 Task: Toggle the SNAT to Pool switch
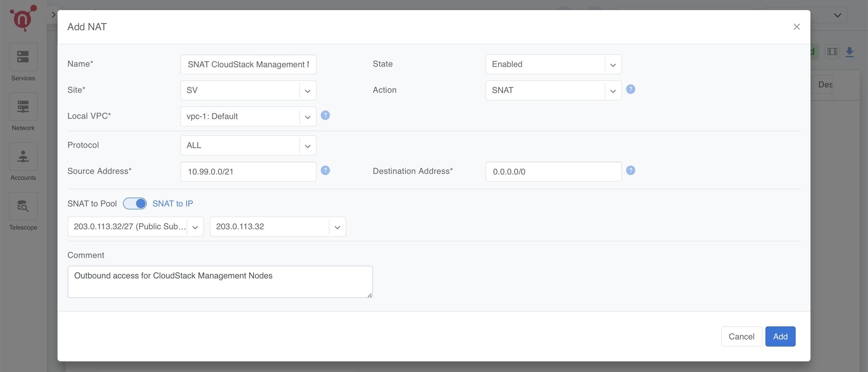coord(135,203)
